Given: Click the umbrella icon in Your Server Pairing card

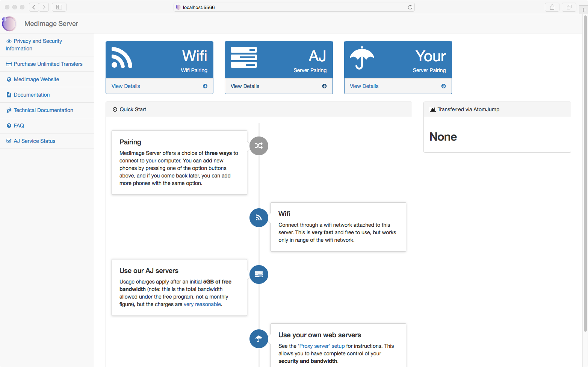Looking at the screenshot, I should tap(362, 58).
